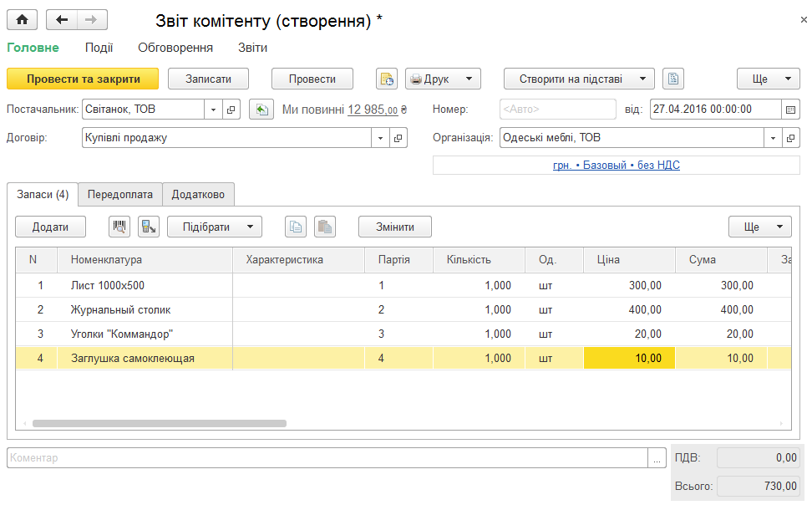Image resolution: width=812 pixels, height=505 pixels.
Task: Click the Провести button
Action: [x=312, y=79]
